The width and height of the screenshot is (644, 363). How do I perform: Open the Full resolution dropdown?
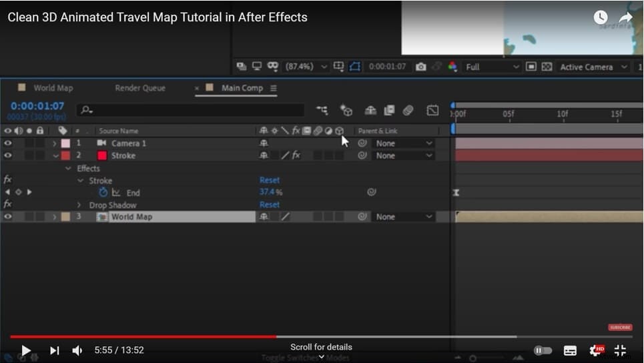(x=492, y=67)
